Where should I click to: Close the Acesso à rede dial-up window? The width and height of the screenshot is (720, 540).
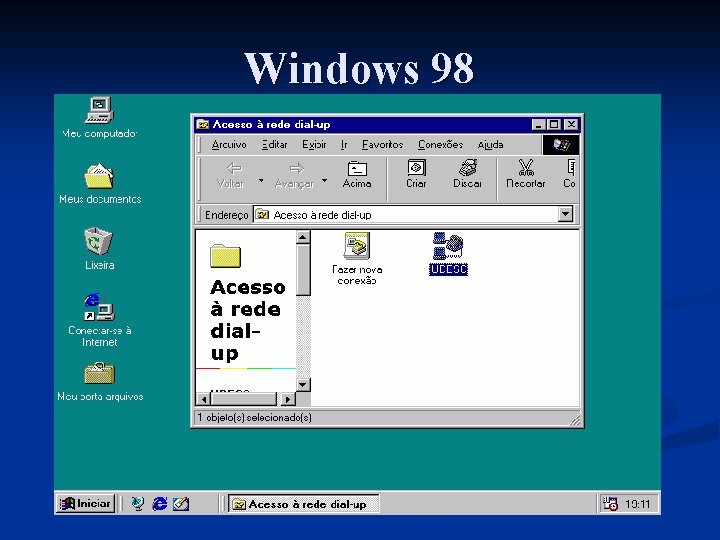571,124
